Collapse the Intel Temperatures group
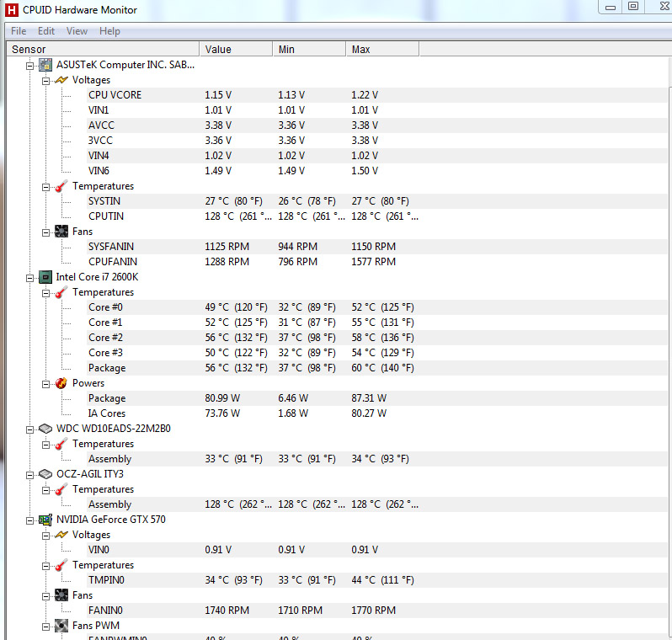This screenshot has width=672, height=640. pos(45,294)
